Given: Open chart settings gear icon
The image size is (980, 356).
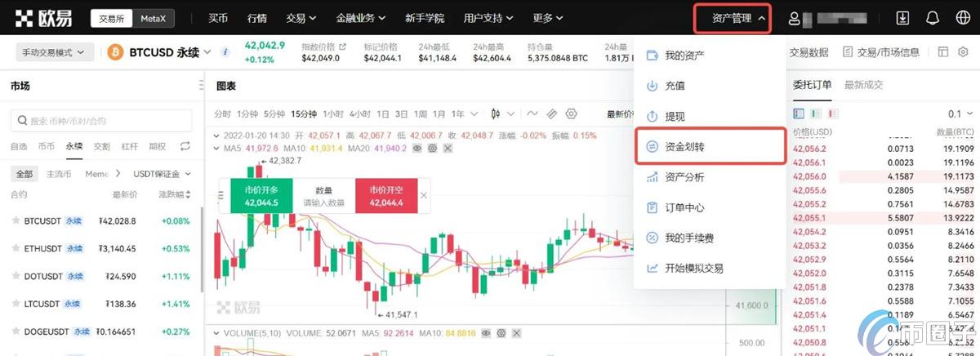Looking at the screenshot, I should tap(572, 113).
